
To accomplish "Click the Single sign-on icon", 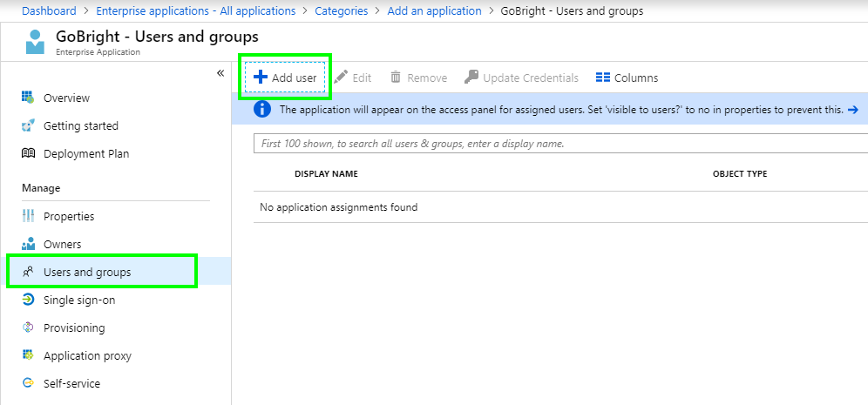I will (28, 300).
